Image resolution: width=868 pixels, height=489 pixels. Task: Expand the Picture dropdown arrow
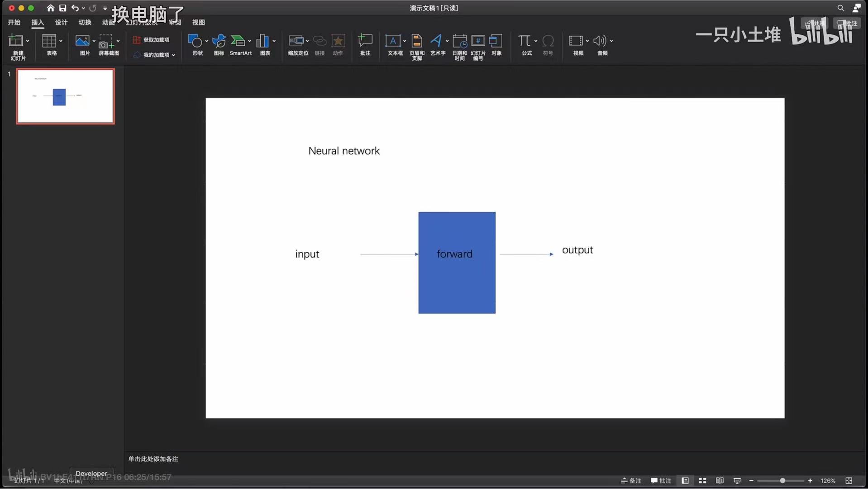94,41
